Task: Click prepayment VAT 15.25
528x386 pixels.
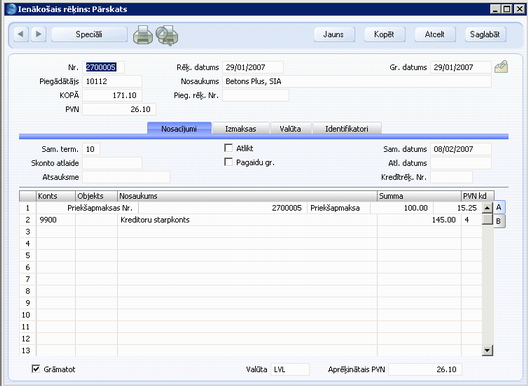Action: pos(458,208)
